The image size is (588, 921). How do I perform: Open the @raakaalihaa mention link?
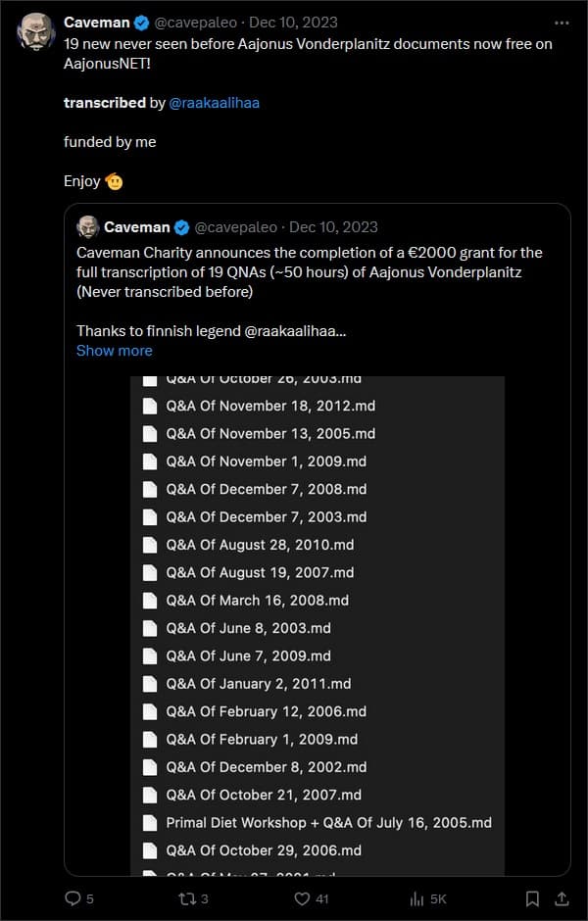(214, 103)
